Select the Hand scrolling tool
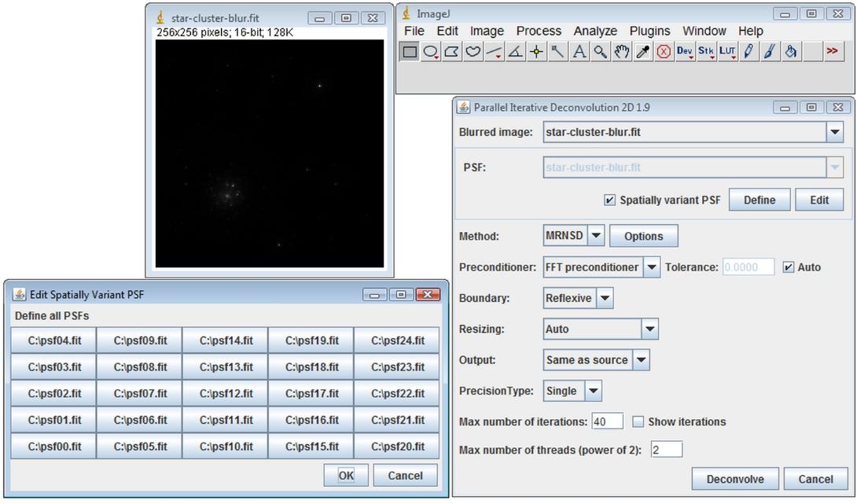The width and height of the screenshot is (857, 504). (621, 51)
